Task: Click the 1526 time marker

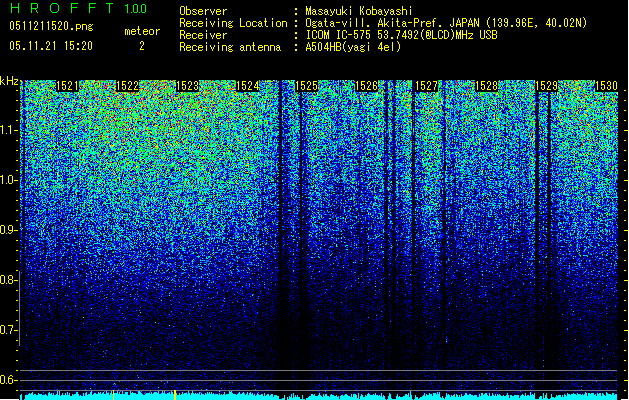Action: 366,86
